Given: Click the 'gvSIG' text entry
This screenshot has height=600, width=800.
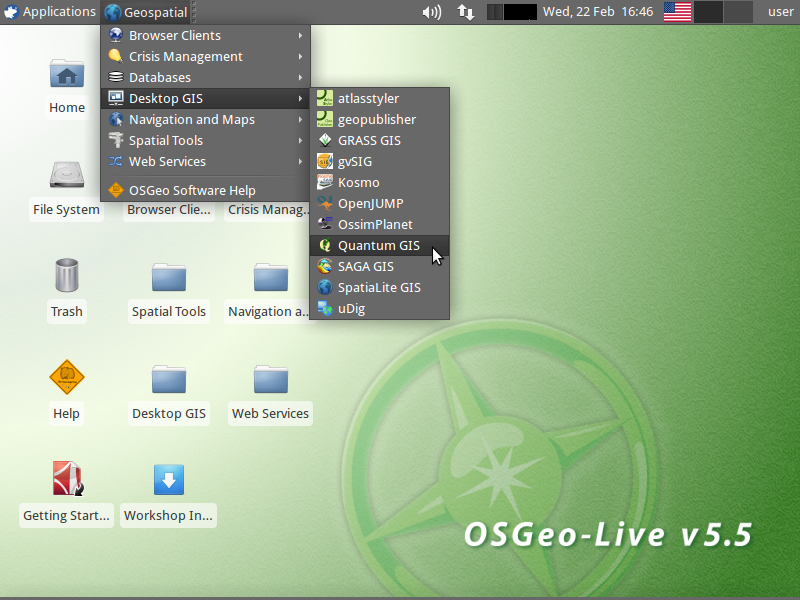Looking at the screenshot, I should [x=355, y=162].
